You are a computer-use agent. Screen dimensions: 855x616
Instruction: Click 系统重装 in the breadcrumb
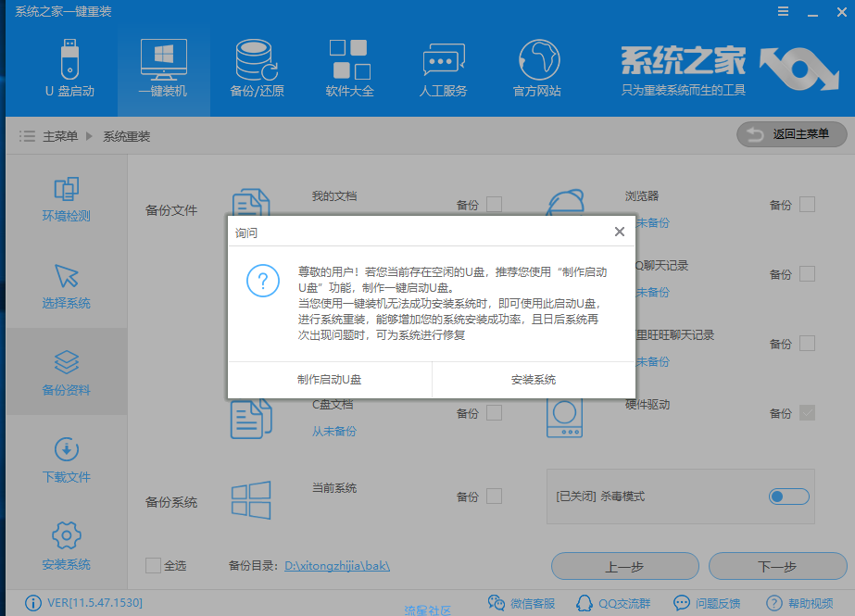[127, 136]
